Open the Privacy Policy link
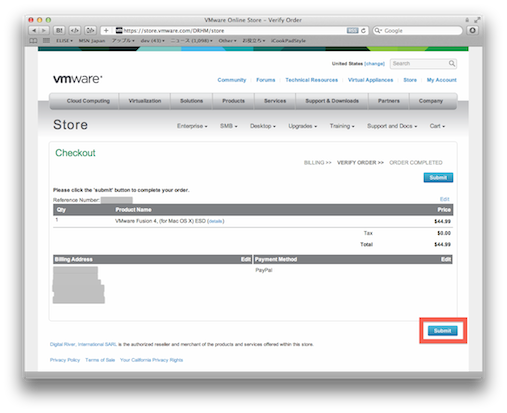The image size is (507, 413). tap(65, 360)
